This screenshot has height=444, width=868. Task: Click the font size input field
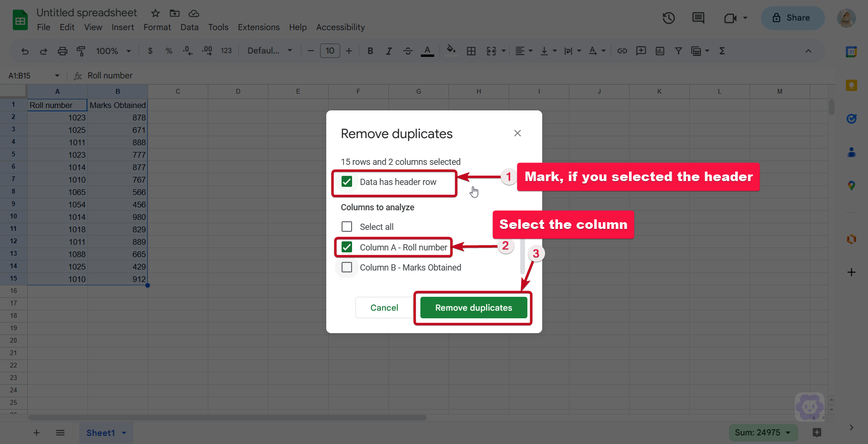click(x=330, y=51)
